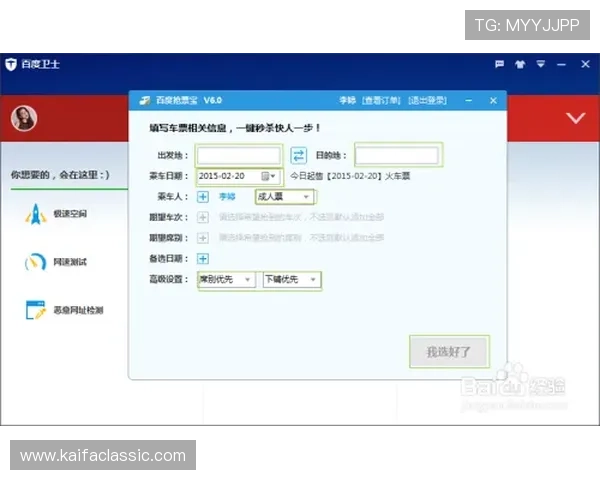Open the 席别优先 priority dropdown
This screenshot has height=480, width=600.
[x=226, y=279]
